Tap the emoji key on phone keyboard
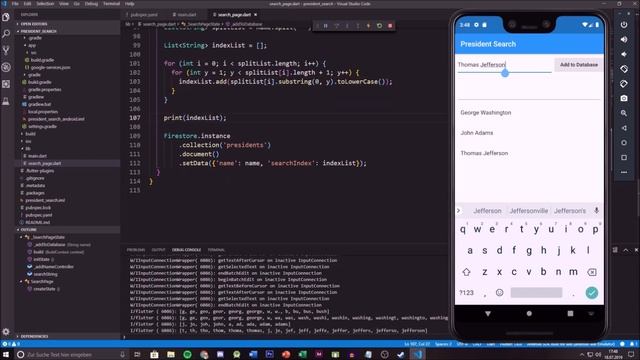 [x=499, y=293]
